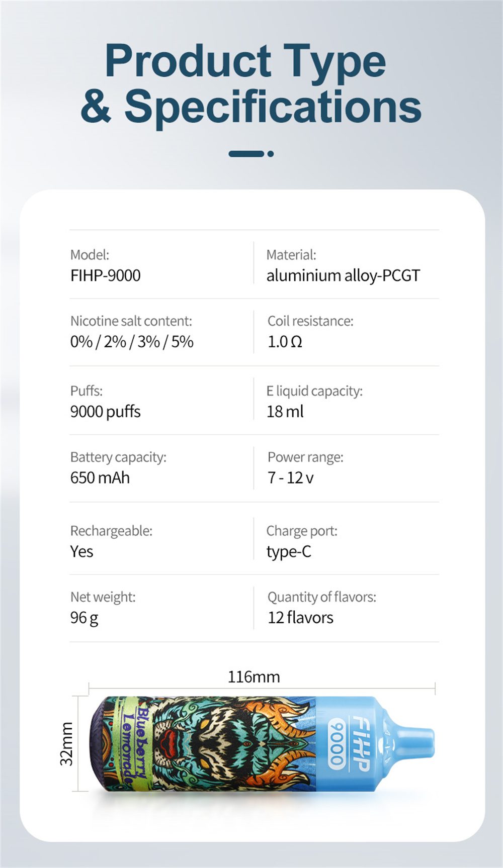Image resolution: width=503 pixels, height=868 pixels.
Task: Click the nicotine salt content percentages
Action: tap(132, 342)
